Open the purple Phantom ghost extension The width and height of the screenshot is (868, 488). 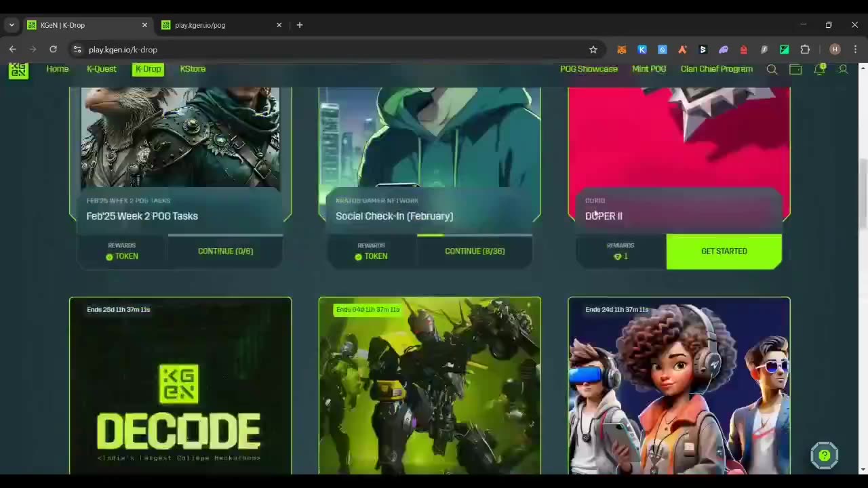point(724,49)
